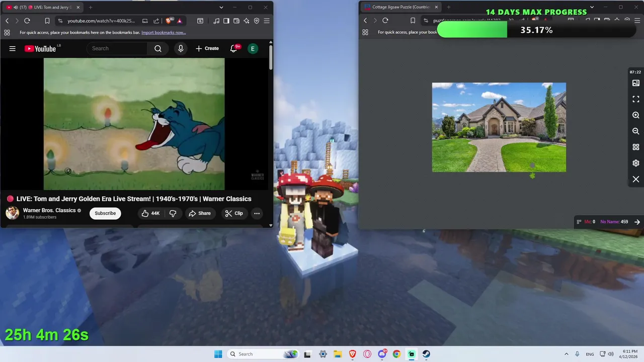The width and height of the screenshot is (644, 362).
Task: Open more actions for the video
Action: coord(257,213)
